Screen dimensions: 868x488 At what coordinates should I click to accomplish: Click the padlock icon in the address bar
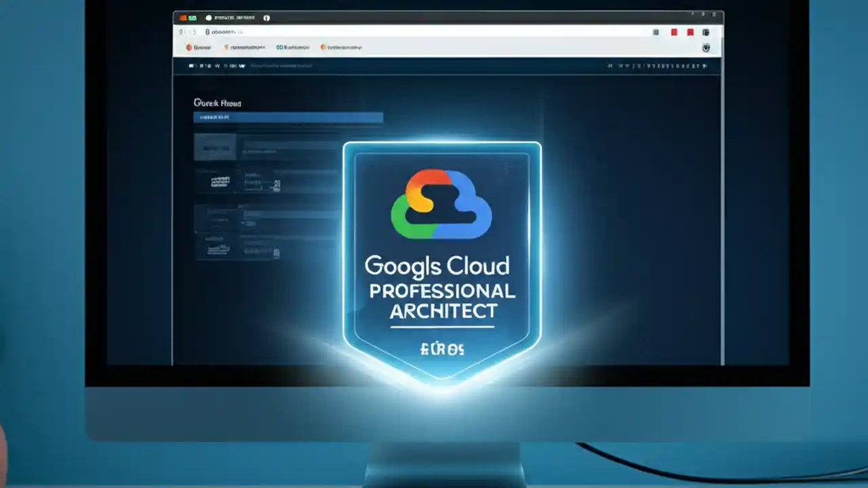[207, 32]
